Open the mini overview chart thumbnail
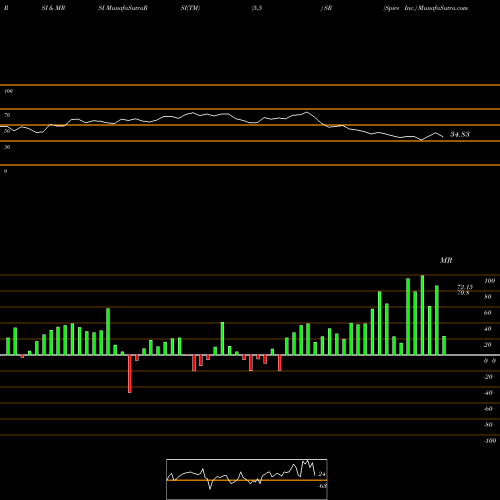 (x=247, y=479)
